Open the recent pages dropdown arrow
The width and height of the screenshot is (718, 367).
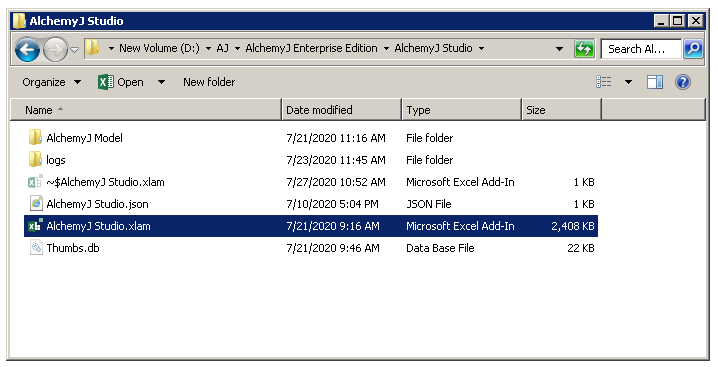[75, 49]
